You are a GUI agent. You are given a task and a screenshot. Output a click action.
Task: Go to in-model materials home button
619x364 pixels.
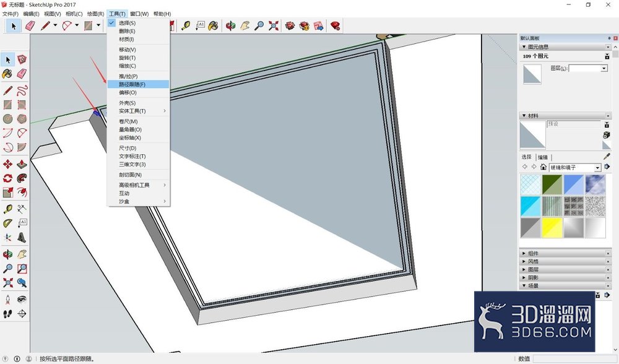click(x=543, y=167)
